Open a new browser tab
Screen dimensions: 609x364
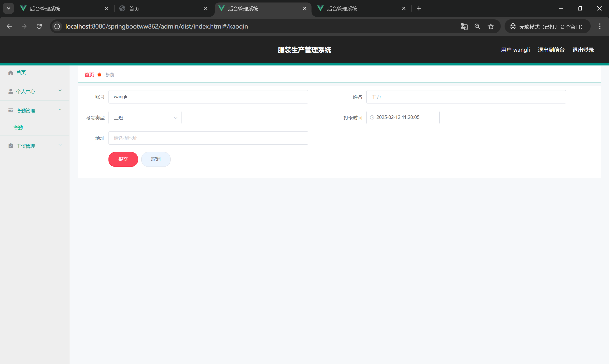click(419, 9)
